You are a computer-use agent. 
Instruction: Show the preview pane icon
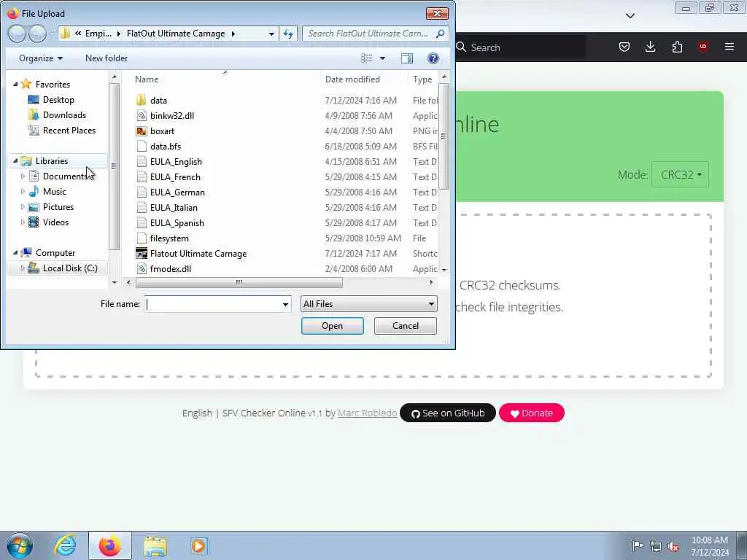pyautogui.click(x=407, y=58)
